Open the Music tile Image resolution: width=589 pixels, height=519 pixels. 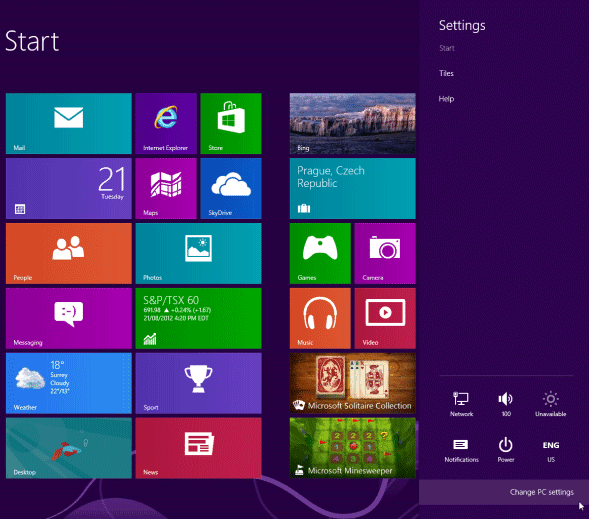[x=320, y=318]
